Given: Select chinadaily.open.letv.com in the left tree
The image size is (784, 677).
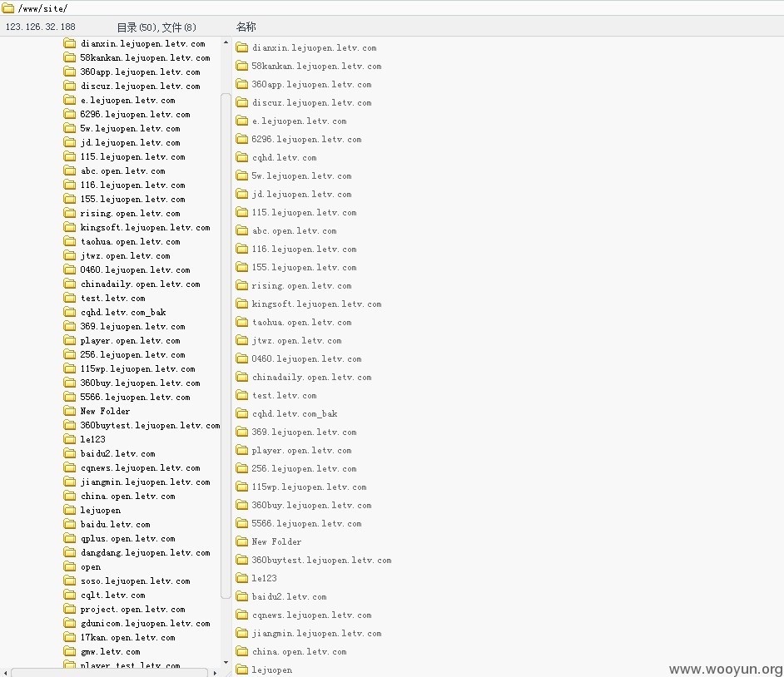Looking at the screenshot, I should [140, 284].
